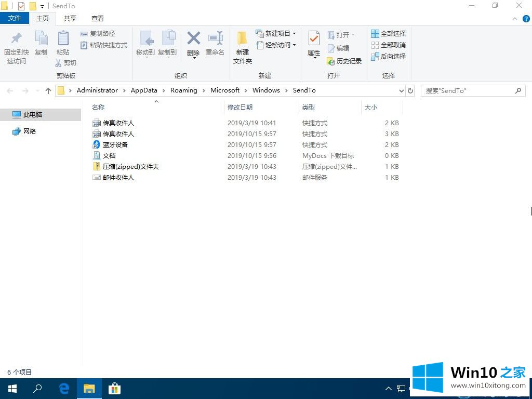Click File Explorer taskbar icon

coord(89,389)
